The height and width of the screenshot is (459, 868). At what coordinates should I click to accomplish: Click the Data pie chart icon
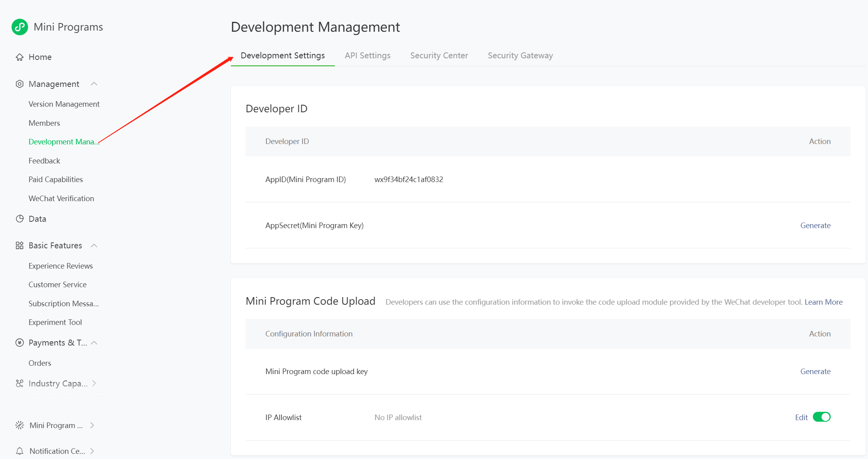pyautogui.click(x=19, y=219)
